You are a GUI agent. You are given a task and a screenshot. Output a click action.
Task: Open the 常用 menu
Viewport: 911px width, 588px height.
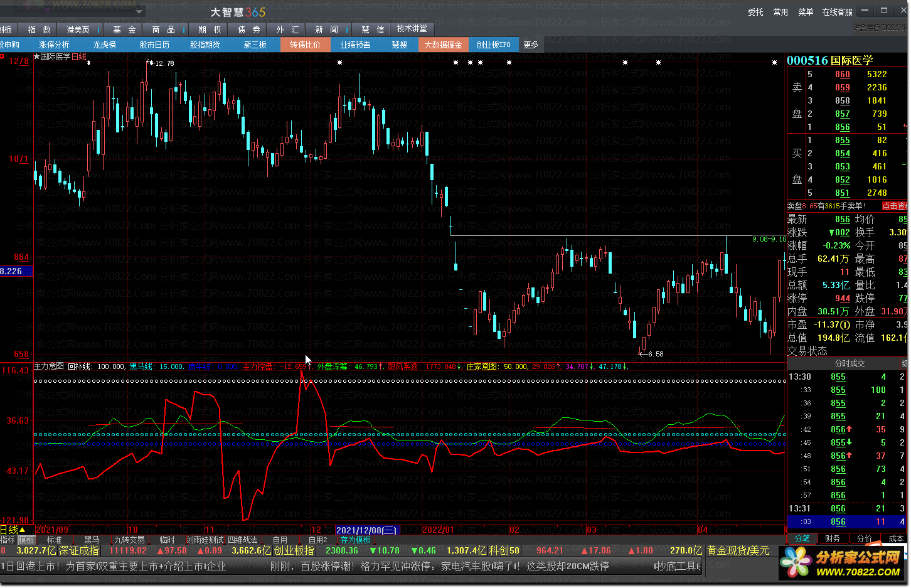click(780, 12)
